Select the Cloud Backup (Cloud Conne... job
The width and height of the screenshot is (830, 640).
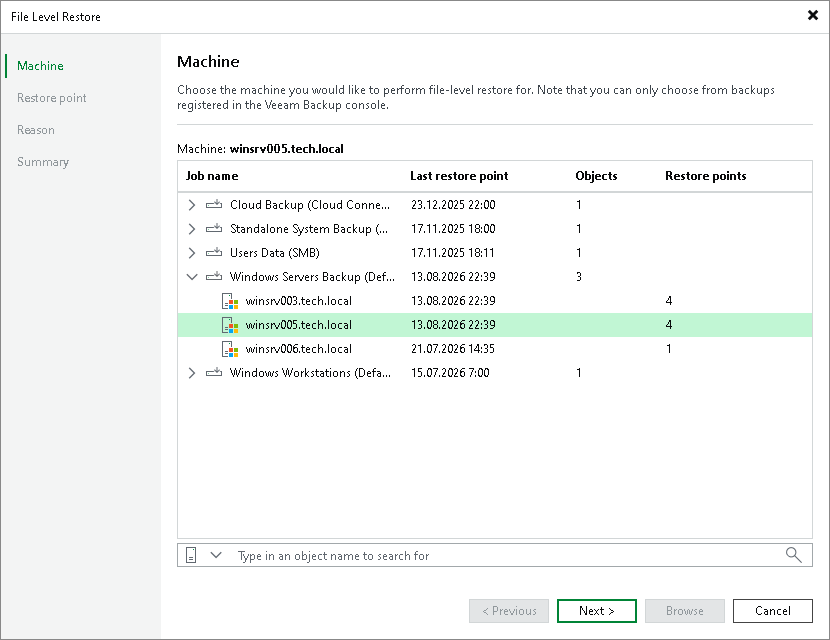click(495, 205)
